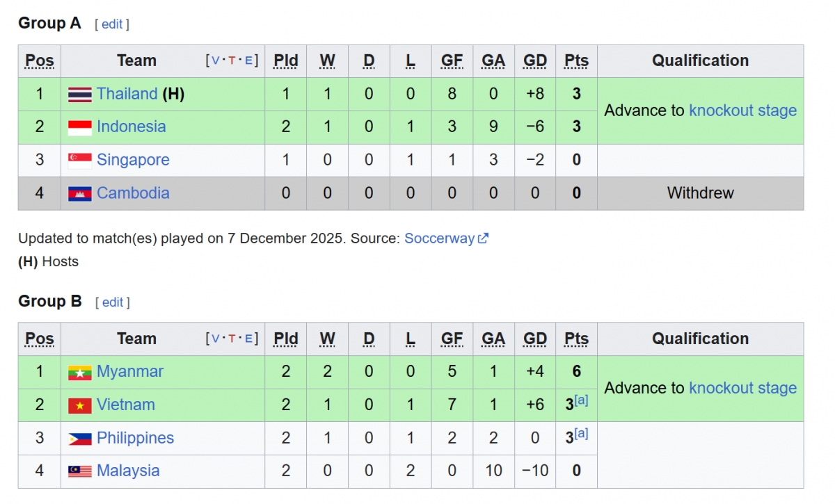
Task: Click the Cambodia flag icon
Action: coord(80,193)
